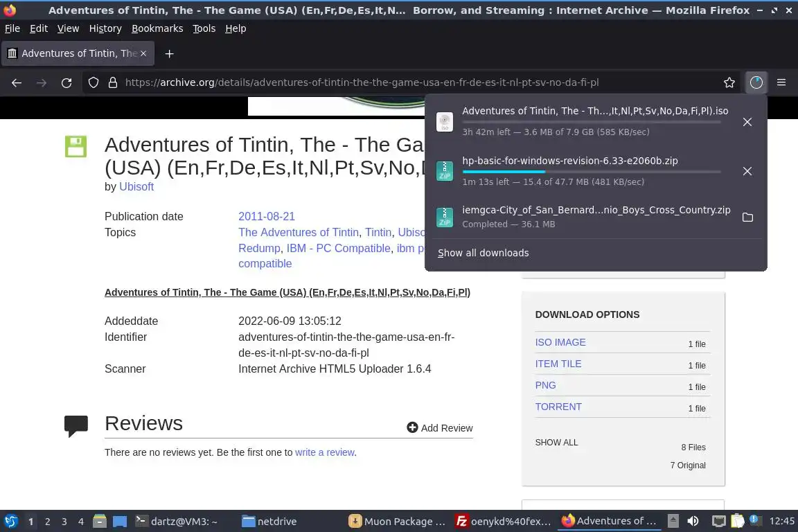
Task: Click the Tintin .iso download progress bar
Action: click(x=592, y=122)
